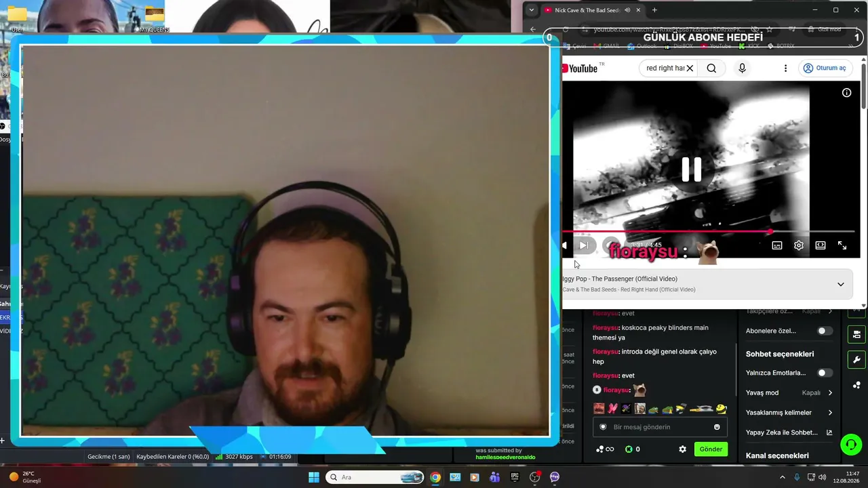Mute the Nick Cave browser tab
This screenshot has width=868, height=488.
[627, 10]
